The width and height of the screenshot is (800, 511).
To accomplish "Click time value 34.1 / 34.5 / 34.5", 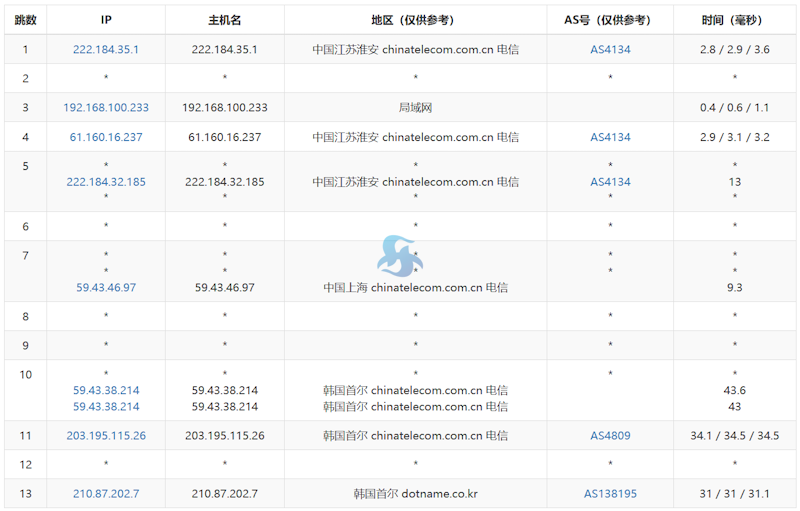I will click(735, 436).
